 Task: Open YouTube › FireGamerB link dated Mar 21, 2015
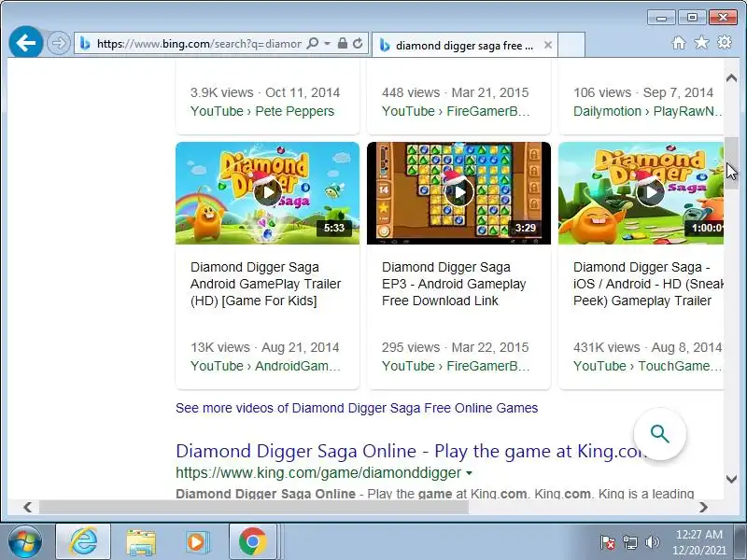pos(456,111)
